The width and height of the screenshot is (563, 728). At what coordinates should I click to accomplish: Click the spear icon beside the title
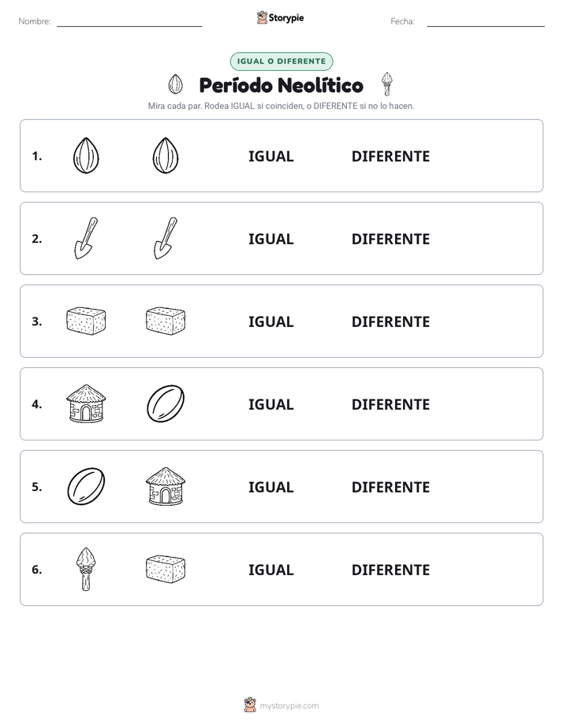387,84
